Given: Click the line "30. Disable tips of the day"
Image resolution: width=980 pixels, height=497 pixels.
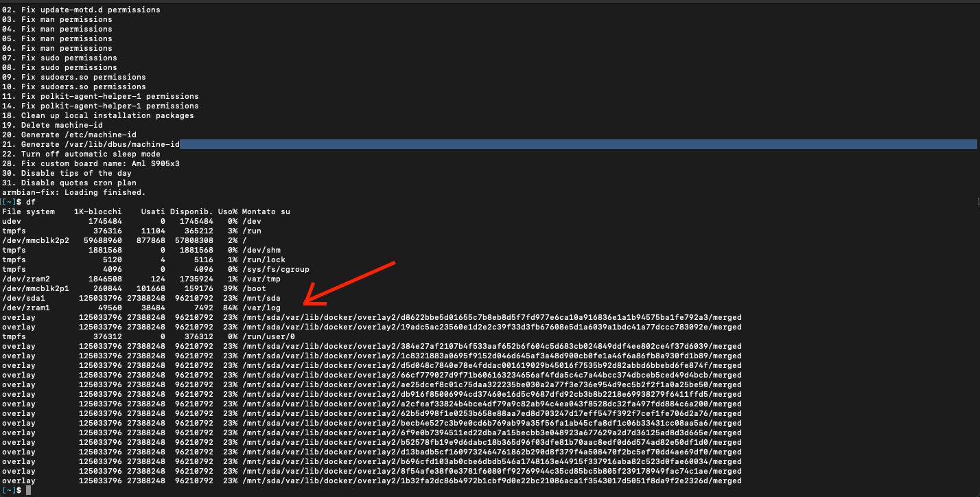Looking at the screenshot, I should point(67,173).
